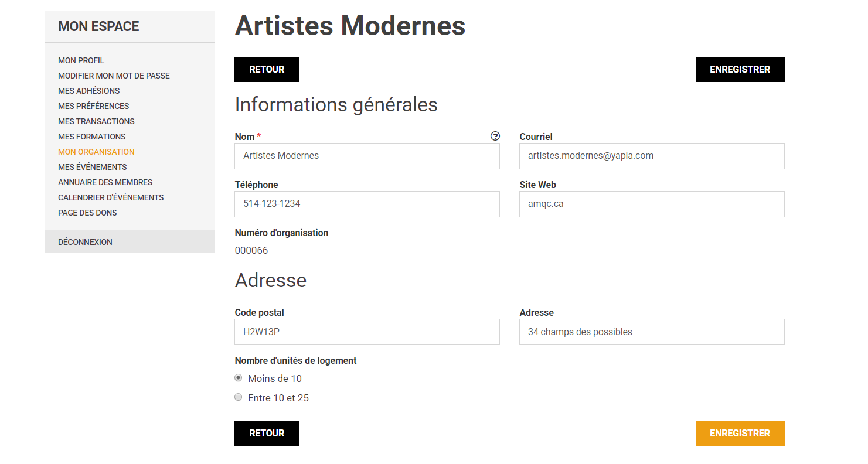868x464 pixels.
Task: Choose the Entre 10 et 25 option
Action: (x=239, y=397)
